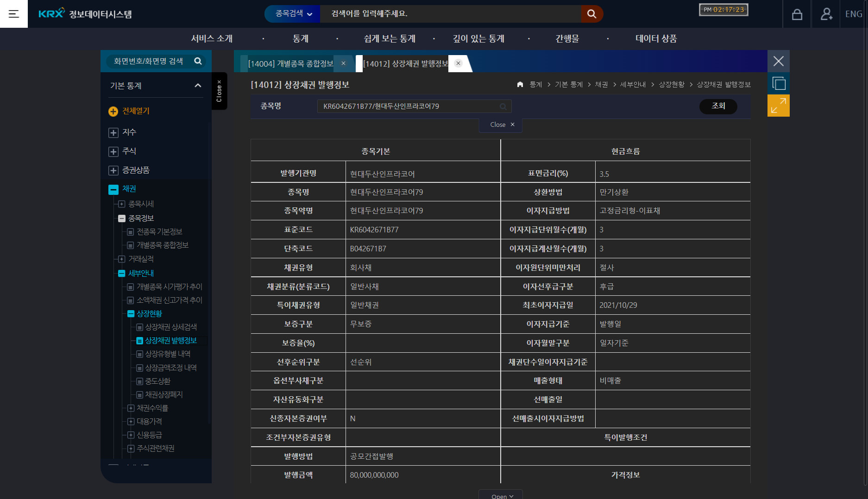Click the 종목기본 table header
The width and height of the screenshot is (868, 499).
(x=376, y=151)
